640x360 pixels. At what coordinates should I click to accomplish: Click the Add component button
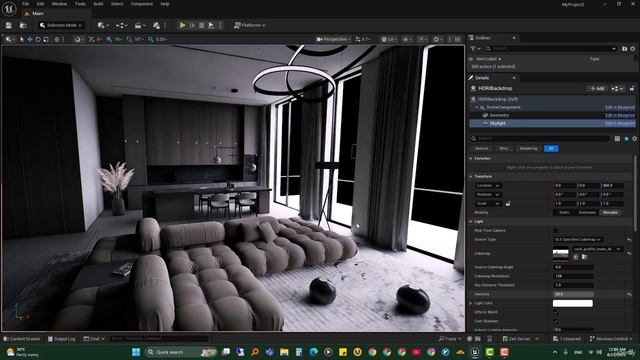(x=597, y=88)
